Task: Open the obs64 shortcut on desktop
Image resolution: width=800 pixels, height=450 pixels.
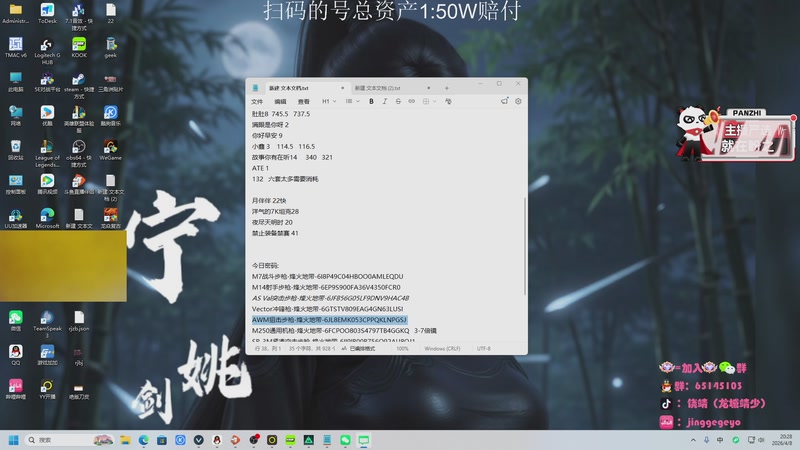Action: pos(79,154)
